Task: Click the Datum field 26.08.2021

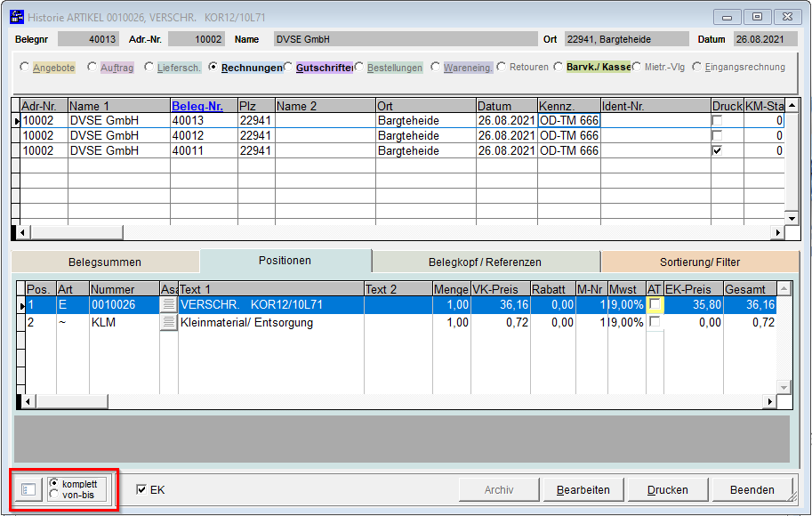Action: pyautogui.click(x=765, y=39)
